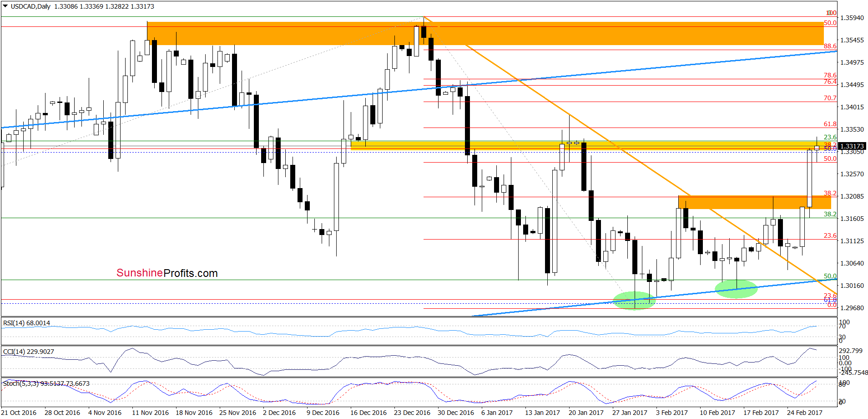Screen dimensions: 868x419
Task: Click date label 18 Nov 2016
Action: (x=194, y=413)
